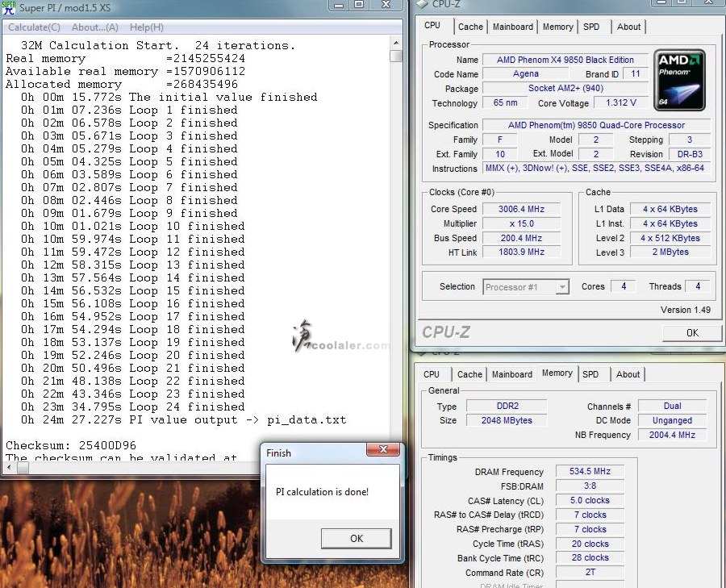Click the horizontal scrollbar thumb in Super PI

point(23,468)
